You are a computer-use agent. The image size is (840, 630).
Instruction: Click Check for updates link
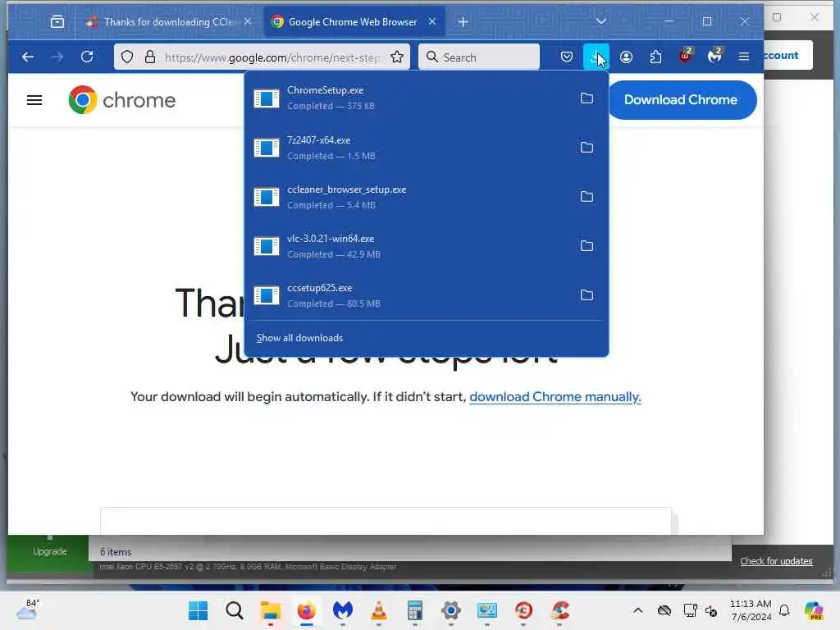[x=776, y=561]
